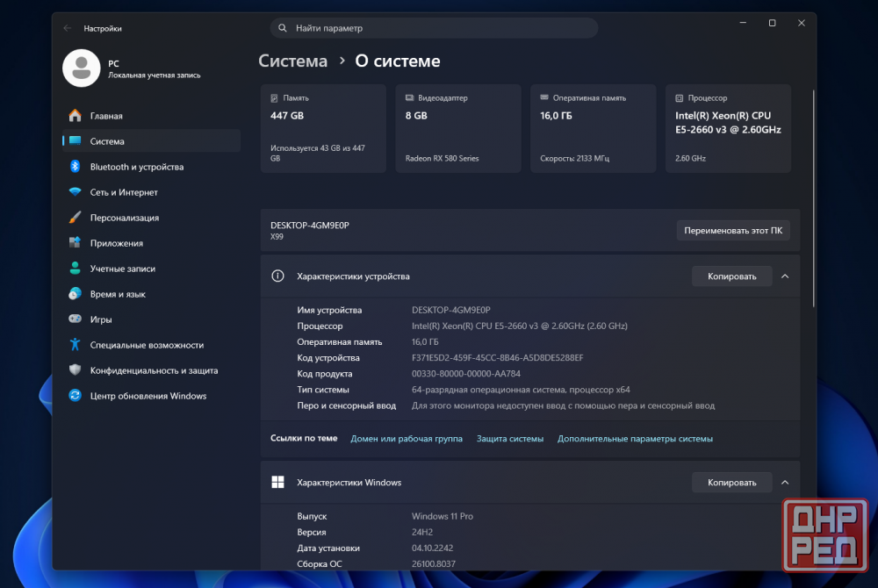Click the Bluetooth icon in sidebar
This screenshot has height=588, width=878.
(x=75, y=166)
